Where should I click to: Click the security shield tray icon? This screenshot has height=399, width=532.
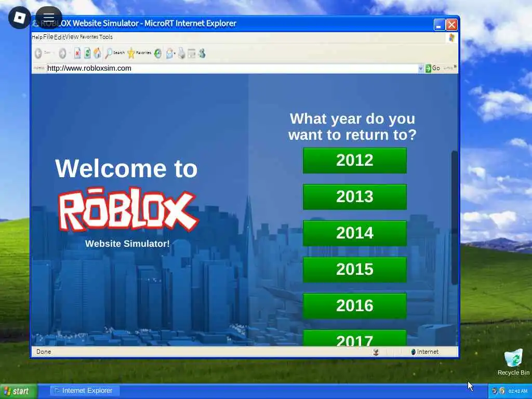[502, 391]
